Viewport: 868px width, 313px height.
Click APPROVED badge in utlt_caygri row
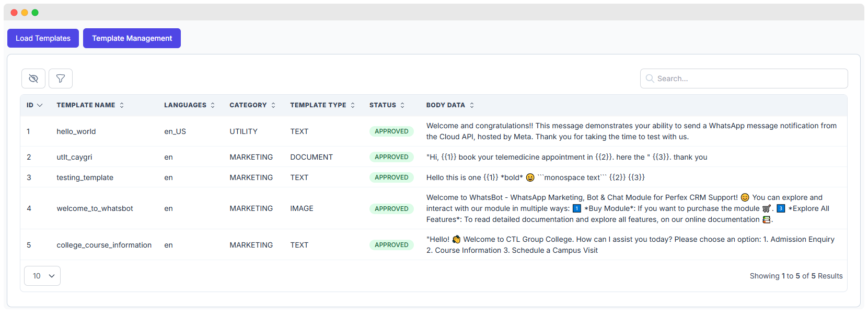coord(391,157)
